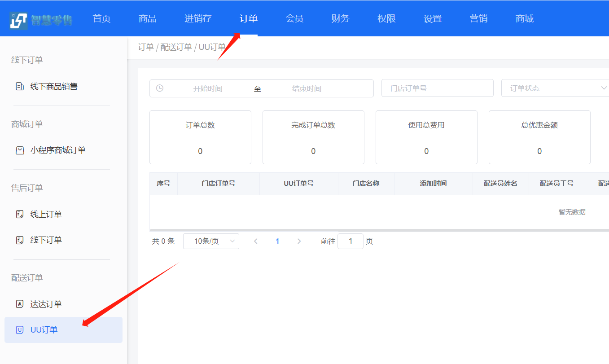This screenshot has height=364, width=609.
Task: Click the 前往 page number input
Action: click(351, 241)
